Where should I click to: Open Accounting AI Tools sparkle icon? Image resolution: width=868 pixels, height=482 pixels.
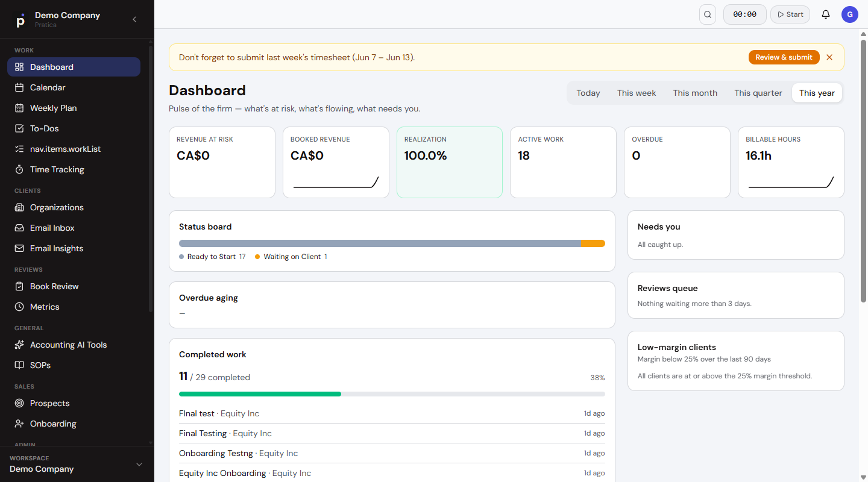[x=19, y=345]
